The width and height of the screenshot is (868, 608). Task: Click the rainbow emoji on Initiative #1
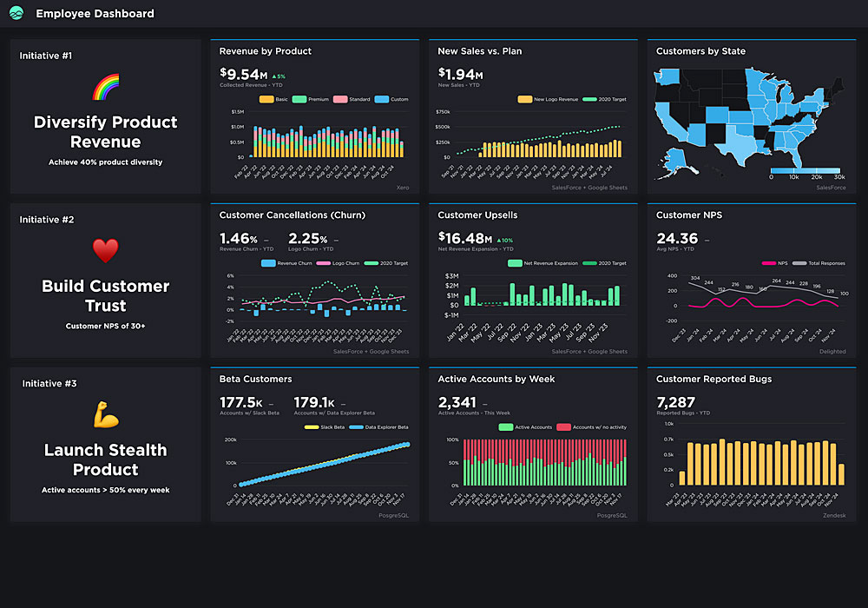pos(105,88)
